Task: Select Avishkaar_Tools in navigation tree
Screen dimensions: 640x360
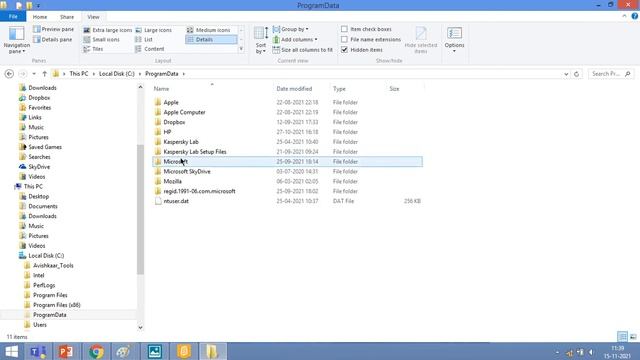Action: click(x=53, y=265)
